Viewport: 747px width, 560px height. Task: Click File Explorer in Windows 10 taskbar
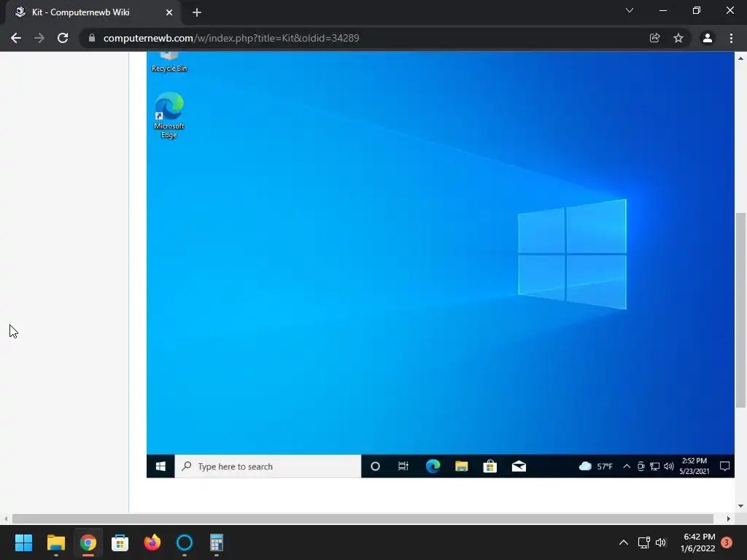tap(461, 466)
